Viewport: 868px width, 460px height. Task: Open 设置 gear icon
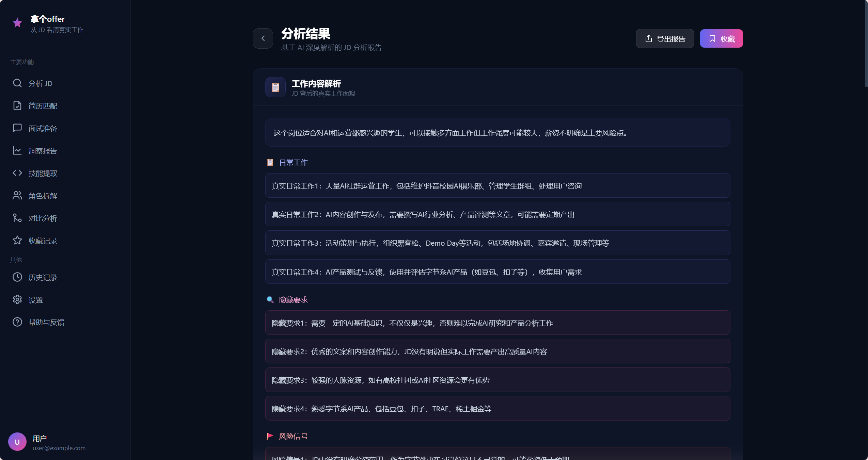coord(17,299)
